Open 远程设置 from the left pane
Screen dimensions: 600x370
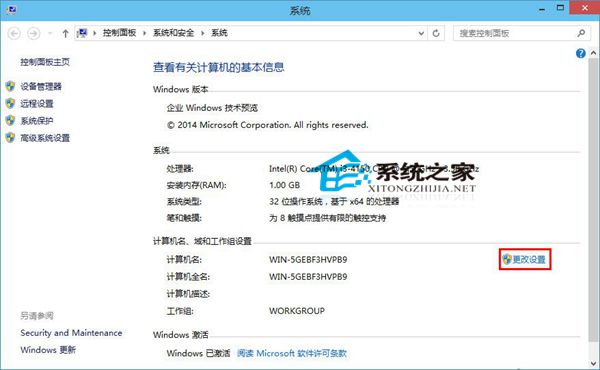pyautogui.click(x=37, y=104)
